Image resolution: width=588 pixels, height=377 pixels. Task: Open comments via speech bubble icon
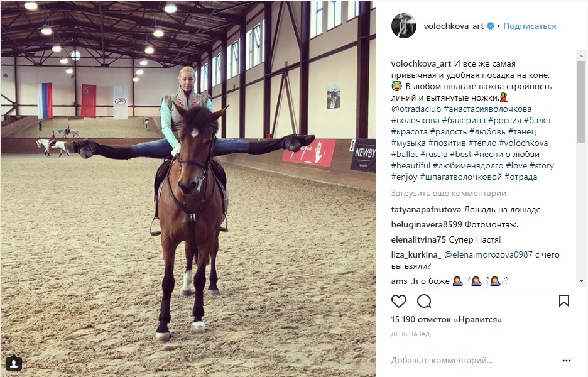click(x=424, y=301)
